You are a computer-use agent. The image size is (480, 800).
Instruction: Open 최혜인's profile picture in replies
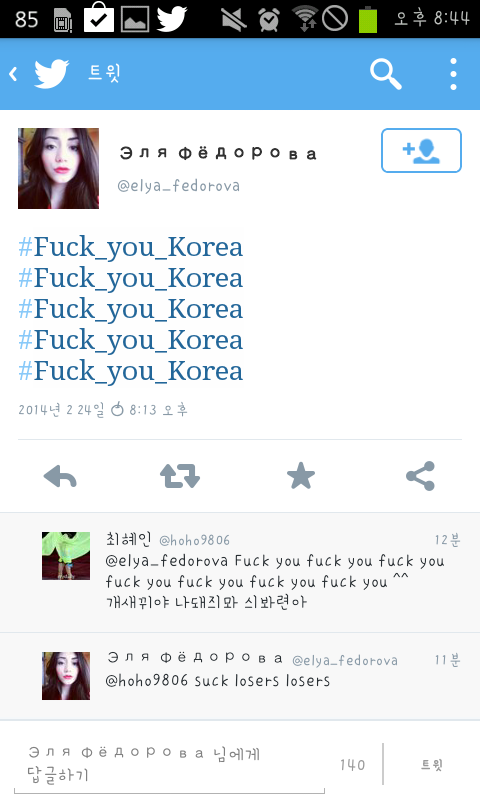(x=66, y=556)
